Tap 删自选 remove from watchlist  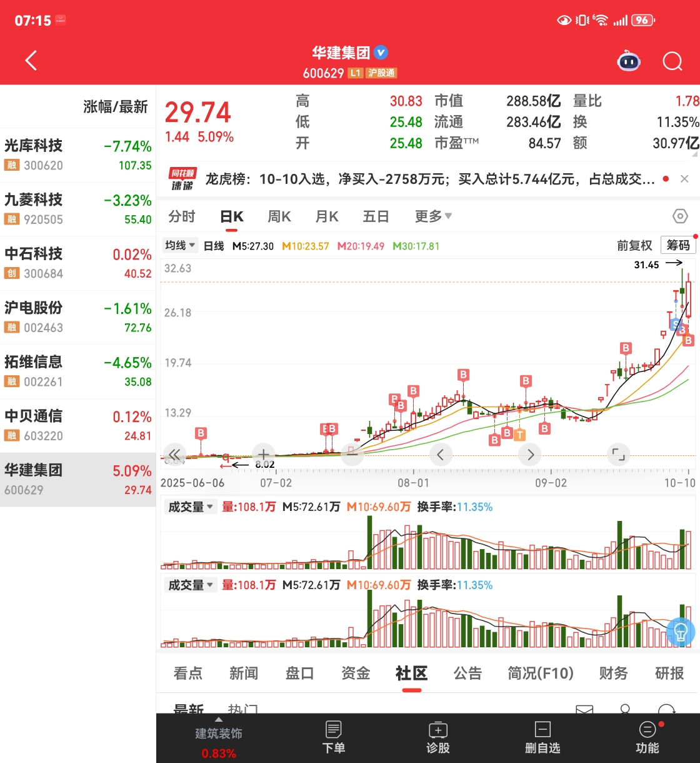click(x=542, y=737)
